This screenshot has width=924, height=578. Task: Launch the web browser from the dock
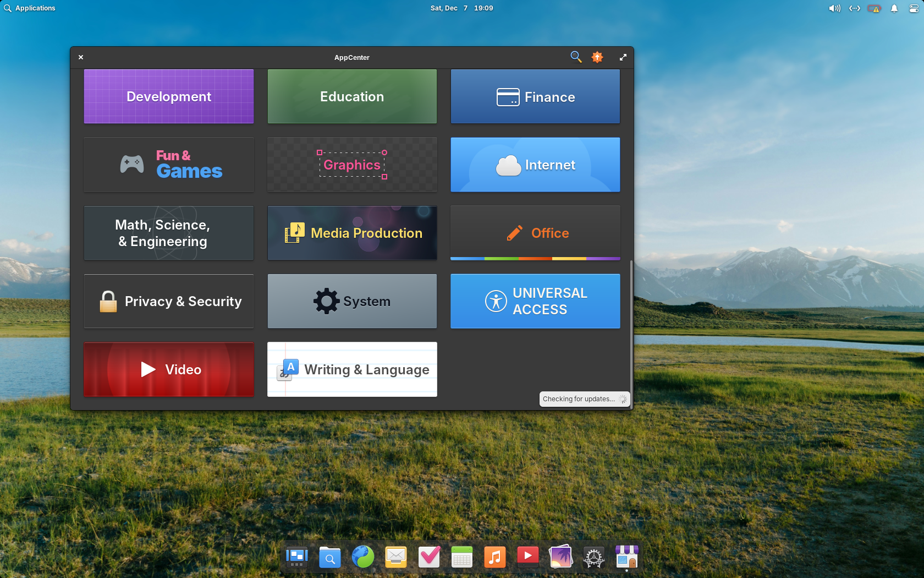(363, 557)
